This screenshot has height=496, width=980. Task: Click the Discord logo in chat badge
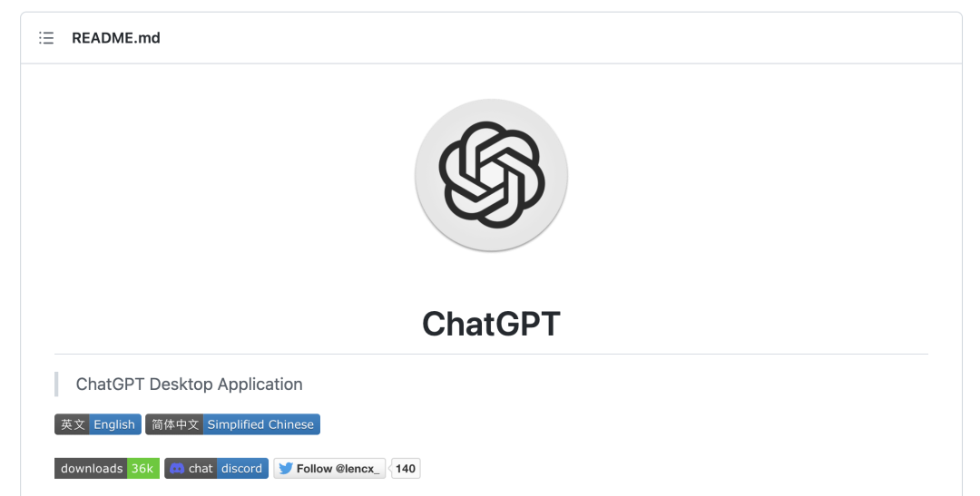coord(178,469)
